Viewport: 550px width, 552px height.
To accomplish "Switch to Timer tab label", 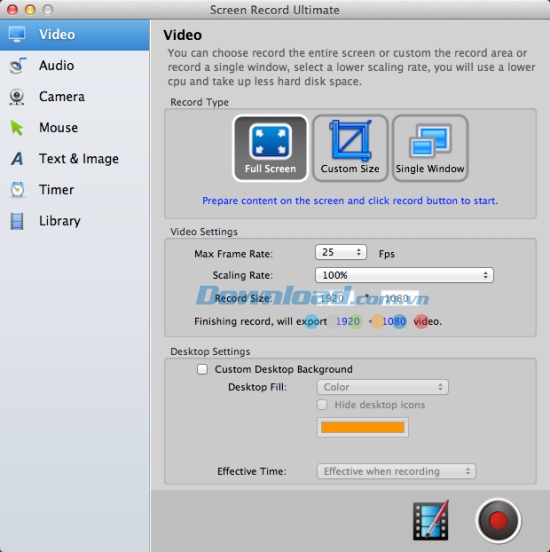I will (57, 190).
